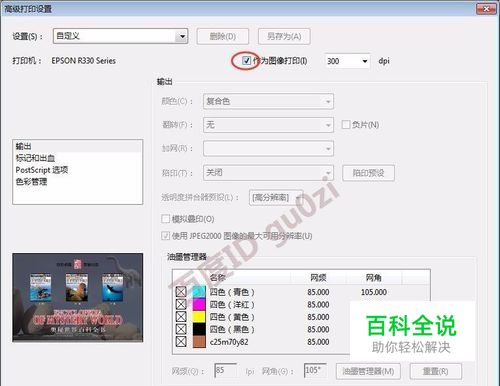Uncheck 作为图像打印 checkbox
The width and height of the screenshot is (500, 386).
point(246,61)
